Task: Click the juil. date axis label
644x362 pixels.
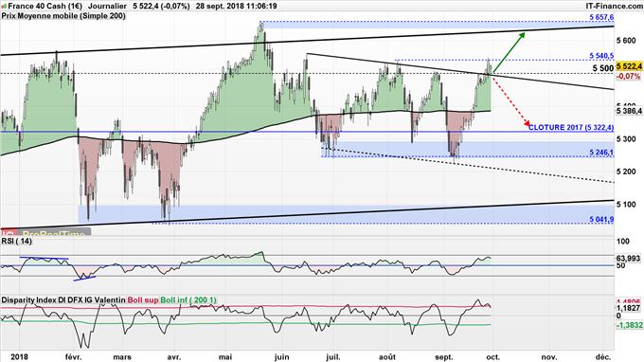Action: (332, 357)
